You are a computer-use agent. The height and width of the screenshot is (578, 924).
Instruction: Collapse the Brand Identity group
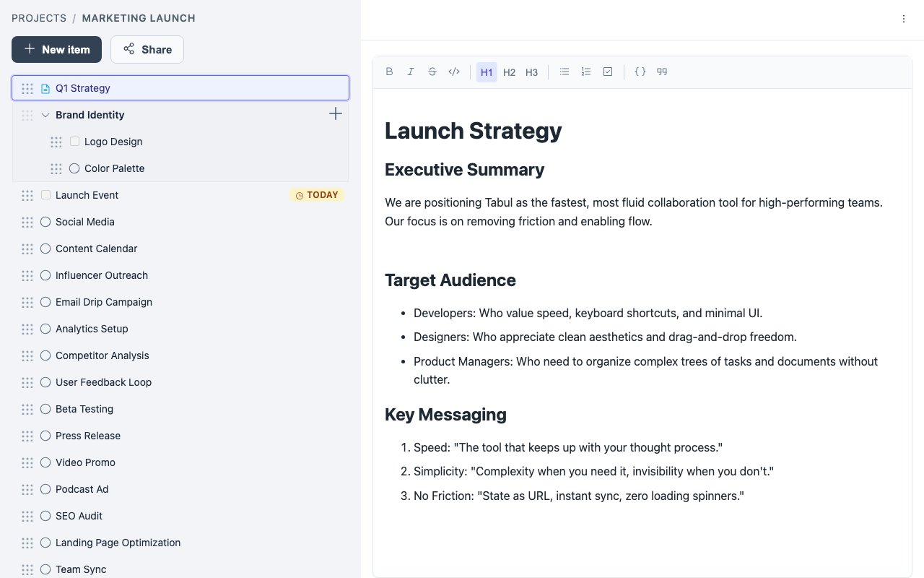[x=45, y=115]
